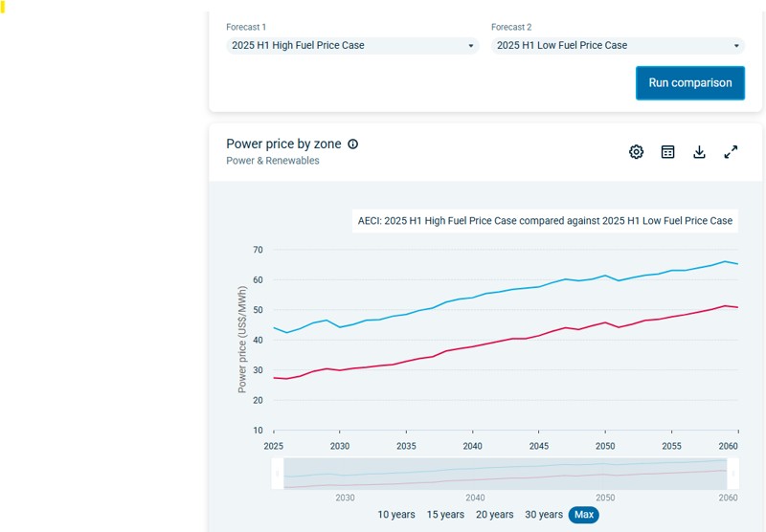Click the Run comparison button
This screenshot has width=766, height=532.
tap(689, 83)
